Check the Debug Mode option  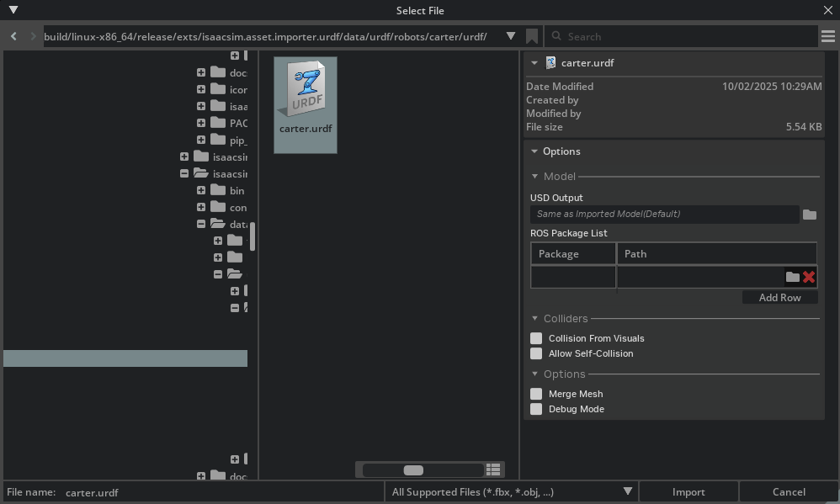pos(536,409)
